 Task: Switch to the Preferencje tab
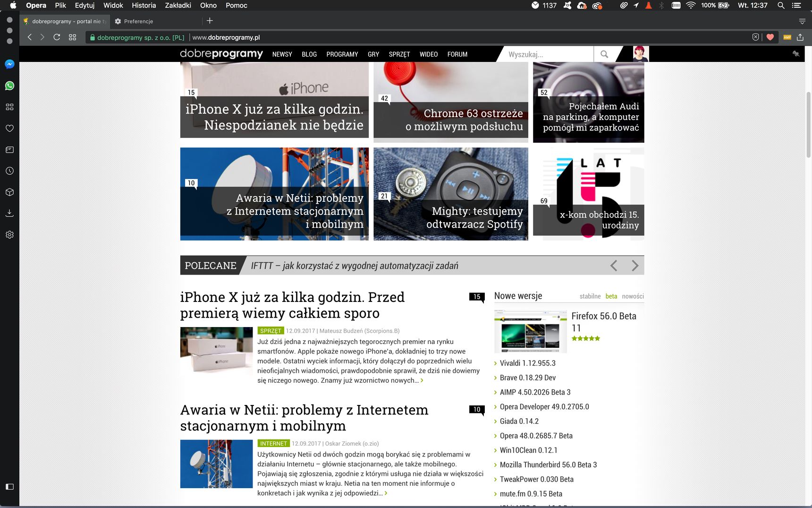click(x=156, y=21)
